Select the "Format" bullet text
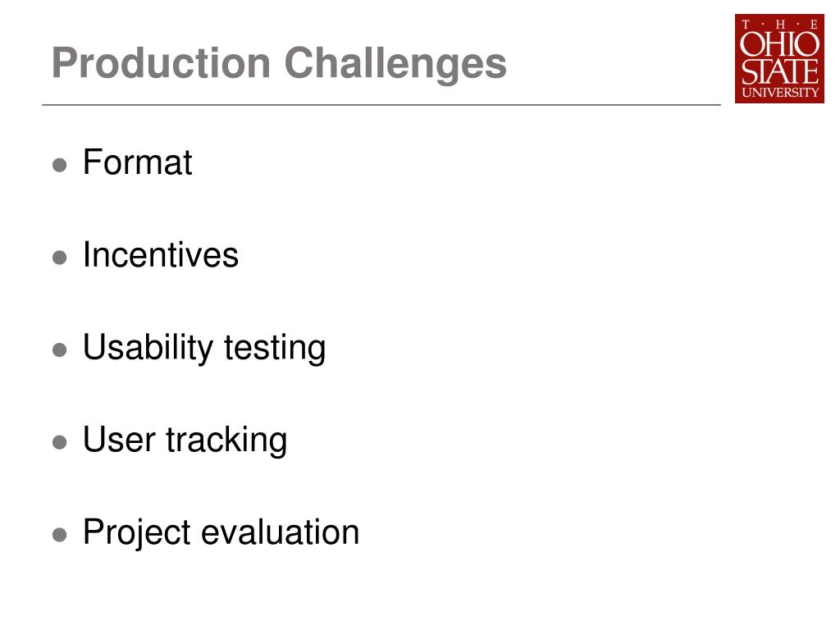This screenshot has height=630, width=840. click(x=137, y=162)
